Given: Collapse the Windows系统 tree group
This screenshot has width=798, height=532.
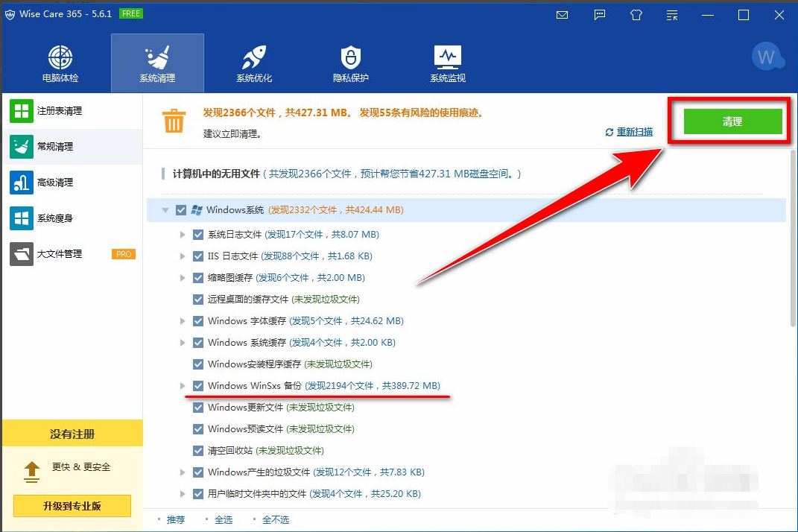Looking at the screenshot, I should (165, 211).
